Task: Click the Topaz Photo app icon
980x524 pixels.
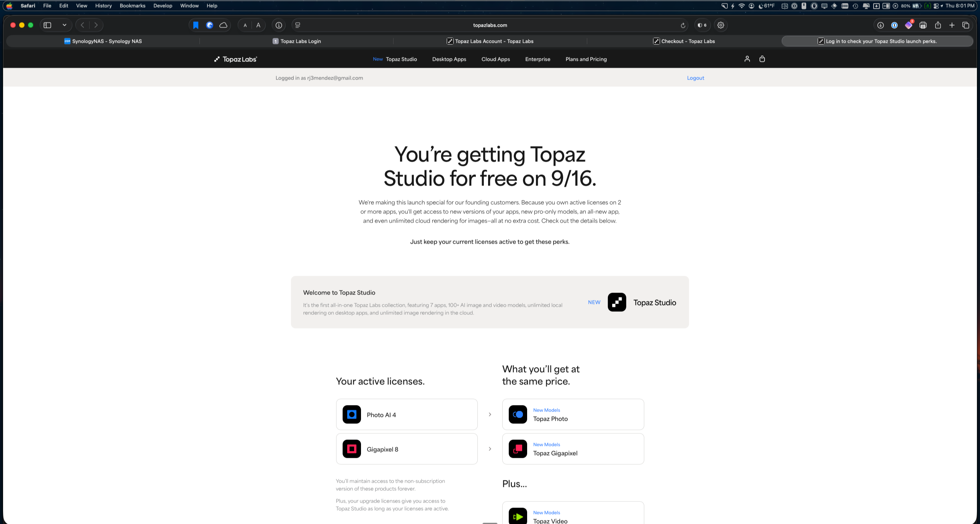Action: [x=518, y=414]
